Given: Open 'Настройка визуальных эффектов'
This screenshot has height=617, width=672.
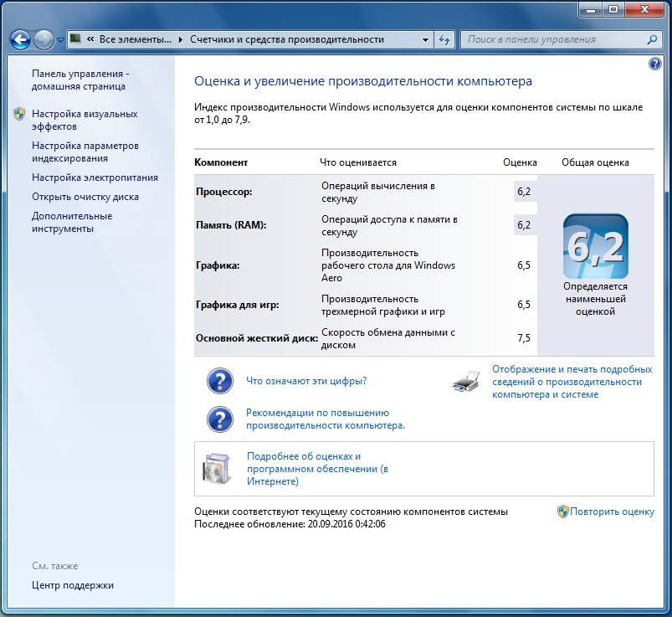Looking at the screenshot, I should pyautogui.click(x=85, y=120).
